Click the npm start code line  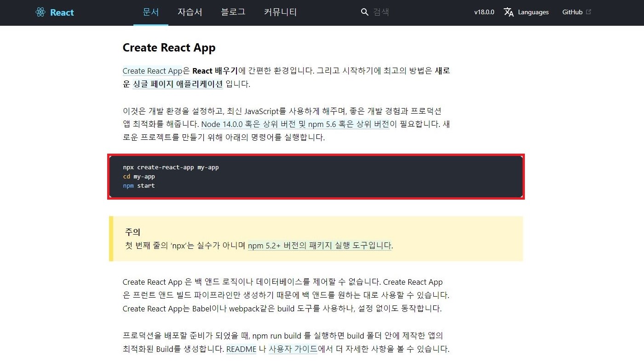(x=139, y=186)
